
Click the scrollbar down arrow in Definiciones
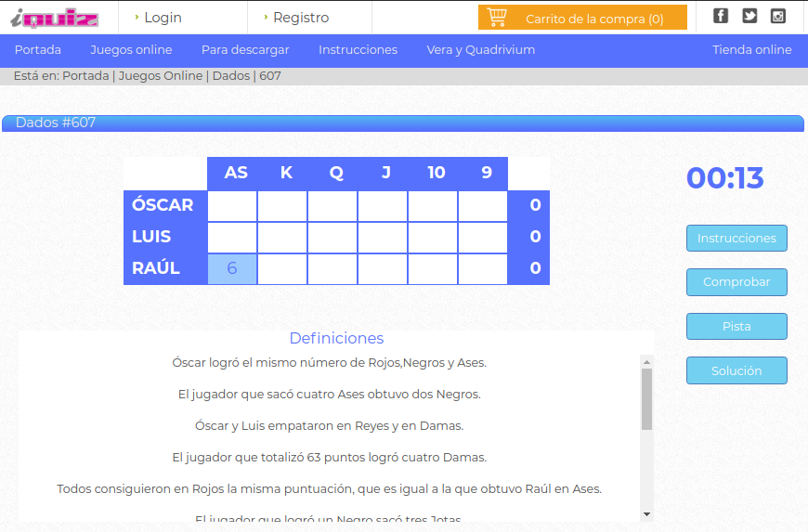pyautogui.click(x=646, y=514)
